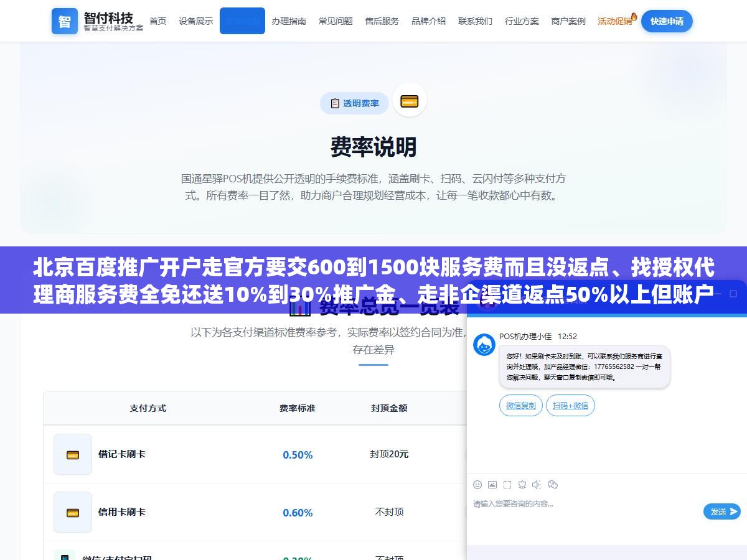Image resolution: width=747 pixels, height=560 pixels.
Task: Click the credit card icon above 费率说明
Action: 409,101
